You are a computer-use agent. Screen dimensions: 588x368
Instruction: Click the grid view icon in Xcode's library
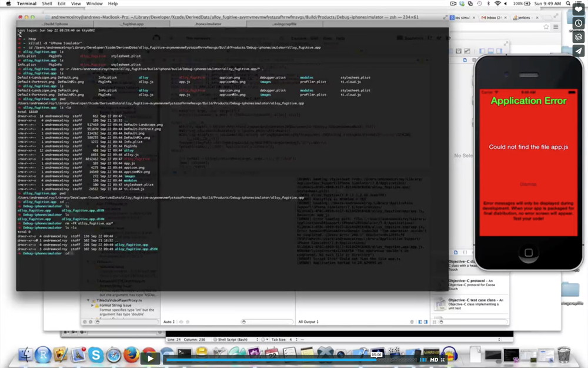coord(435,322)
